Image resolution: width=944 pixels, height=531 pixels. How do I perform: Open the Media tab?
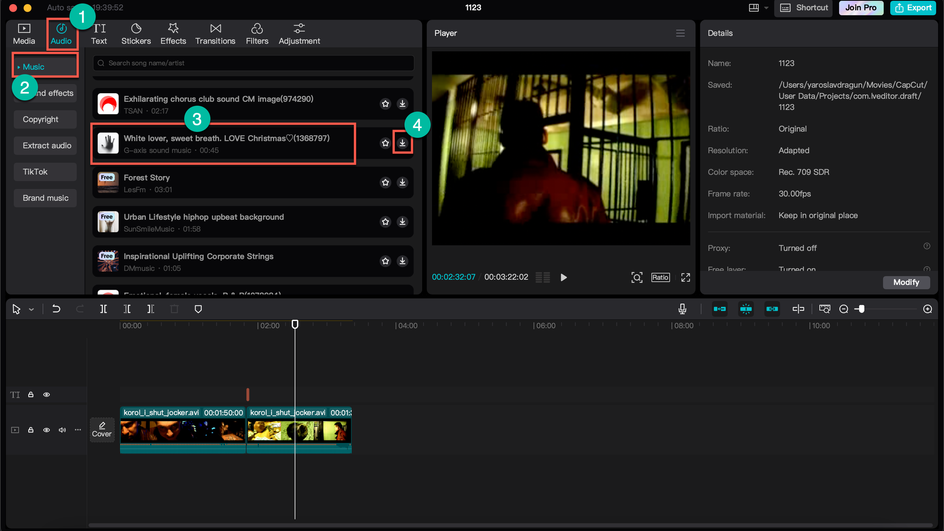[24, 34]
